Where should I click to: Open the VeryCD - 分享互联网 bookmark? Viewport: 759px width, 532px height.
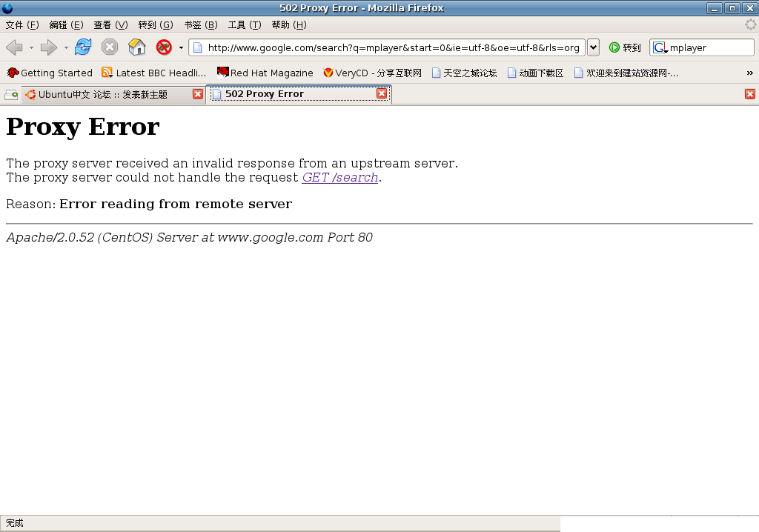(372, 73)
